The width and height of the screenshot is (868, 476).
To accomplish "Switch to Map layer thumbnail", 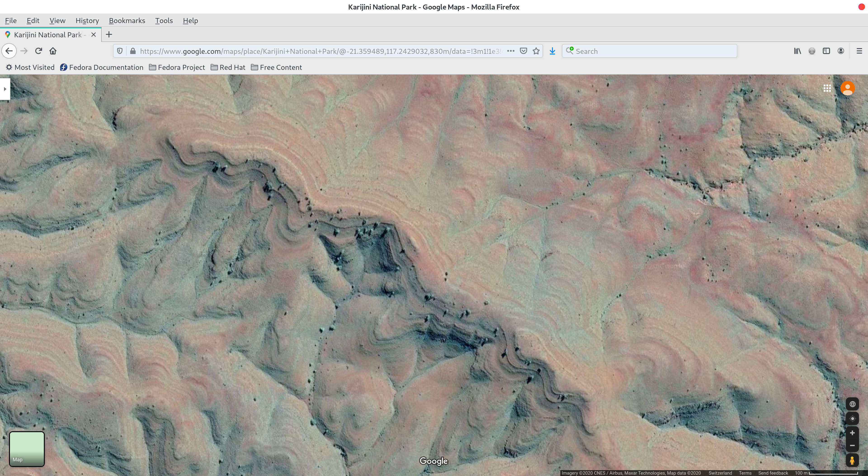I will click(27, 449).
